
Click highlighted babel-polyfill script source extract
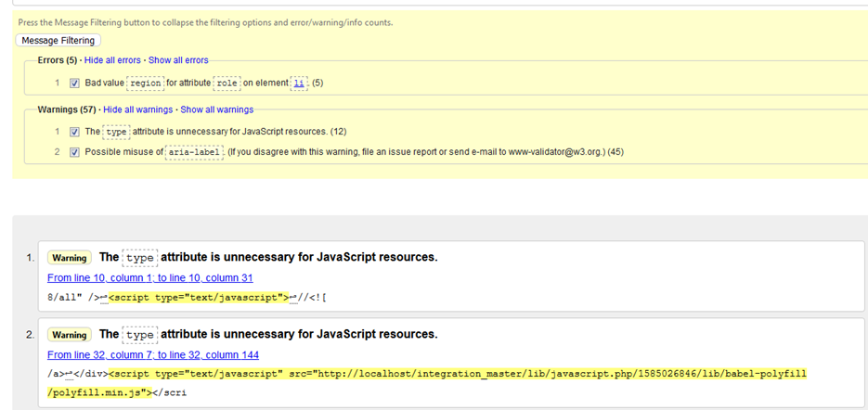click(427, 383)
